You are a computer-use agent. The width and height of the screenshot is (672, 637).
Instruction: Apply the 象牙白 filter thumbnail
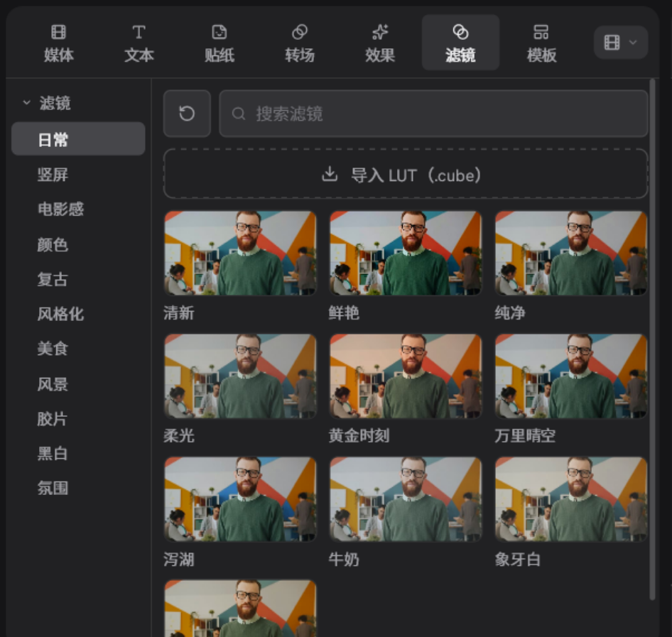(x=571, y=499)
